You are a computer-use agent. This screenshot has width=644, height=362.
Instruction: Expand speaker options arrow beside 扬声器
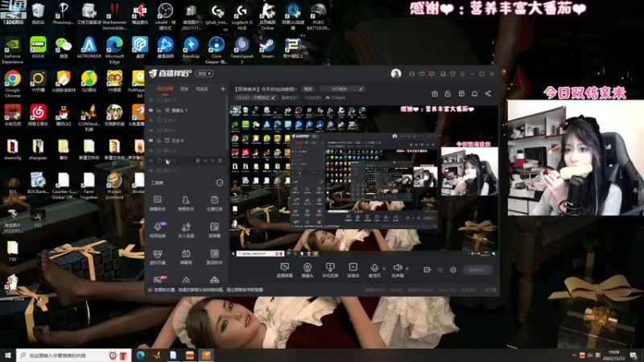[407, 269]
